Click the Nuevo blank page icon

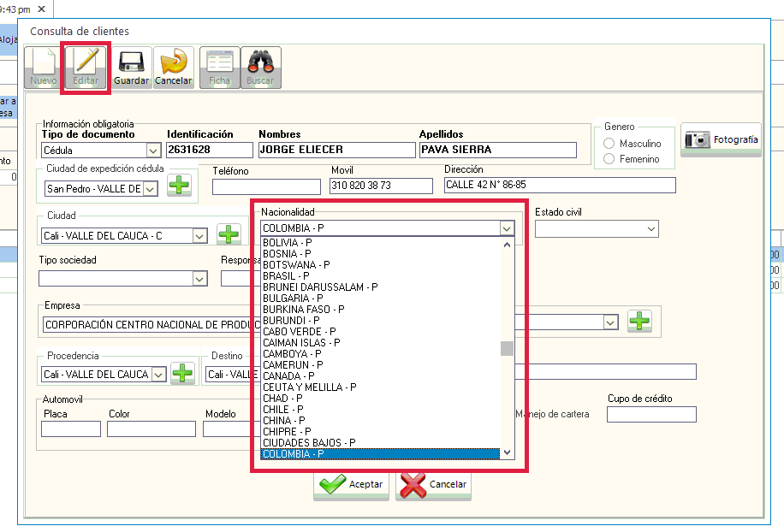43,62
